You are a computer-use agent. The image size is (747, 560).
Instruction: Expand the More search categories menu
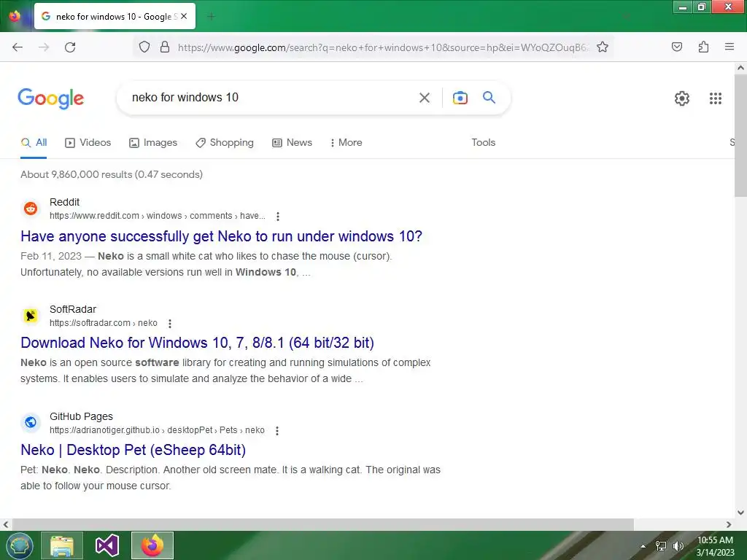point(346,142)
